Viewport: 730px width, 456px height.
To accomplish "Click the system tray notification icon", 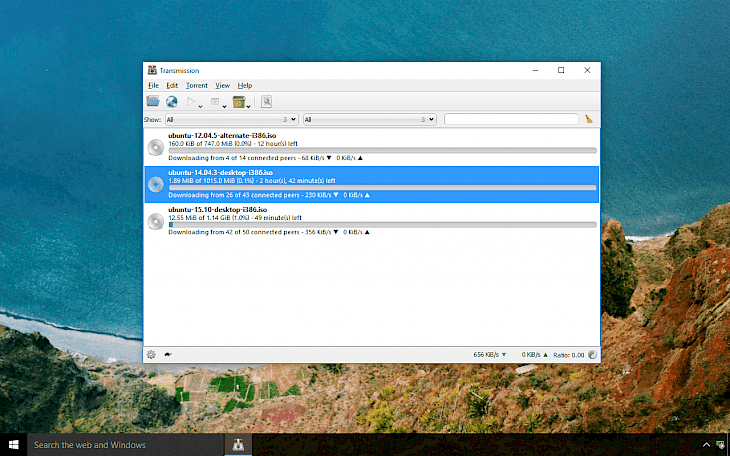I will coord(721,445).
